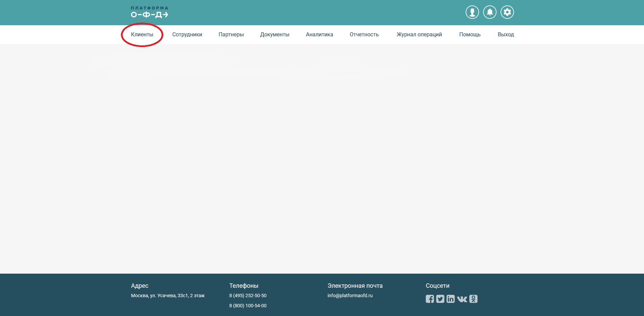The width and height of the screenshot is (644, 316).
Task: Go to the Сотрудники menu item
Action: (x=187, y=35)
